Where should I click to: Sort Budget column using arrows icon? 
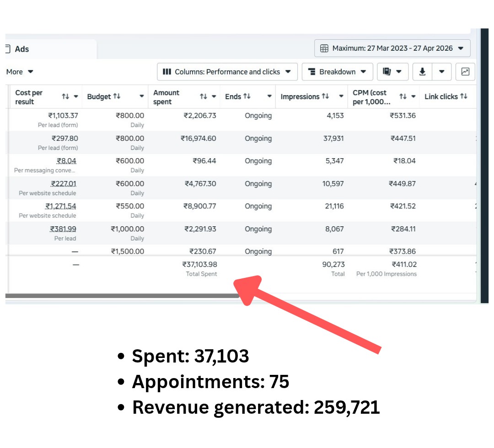tap(117, 96)
